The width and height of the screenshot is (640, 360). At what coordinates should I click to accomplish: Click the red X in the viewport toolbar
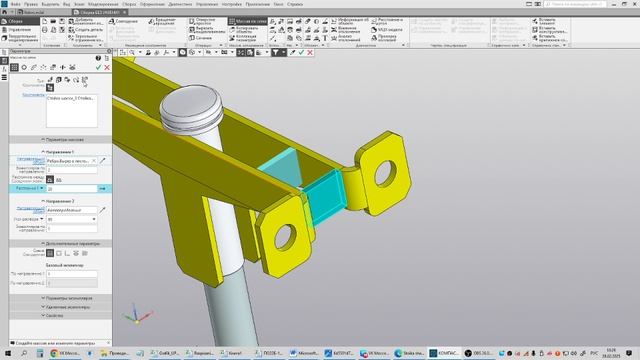[x=310, y=52]
